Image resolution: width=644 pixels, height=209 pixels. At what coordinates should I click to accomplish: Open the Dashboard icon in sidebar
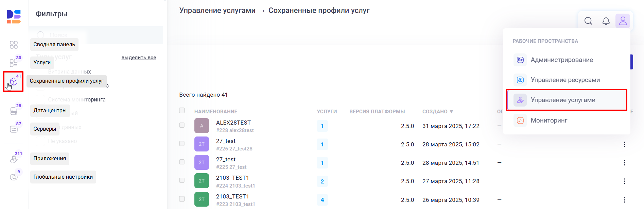(14, 45)
